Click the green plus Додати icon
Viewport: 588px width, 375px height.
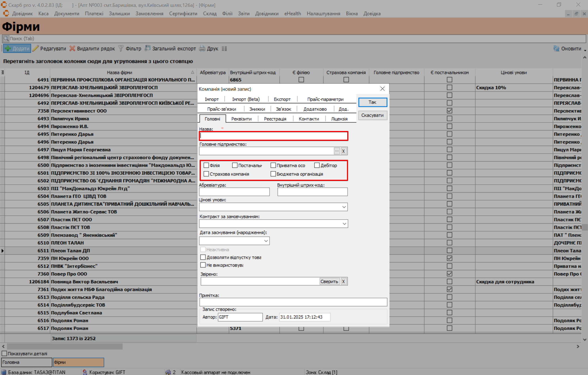click(x=8, y=48)
